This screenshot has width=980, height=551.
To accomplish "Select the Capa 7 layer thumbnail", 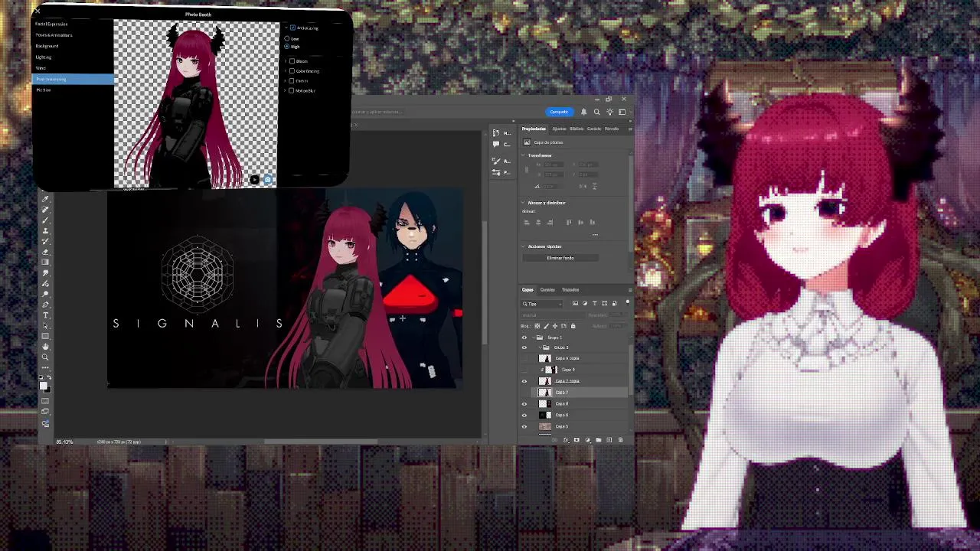I will (x=545, y=393).
